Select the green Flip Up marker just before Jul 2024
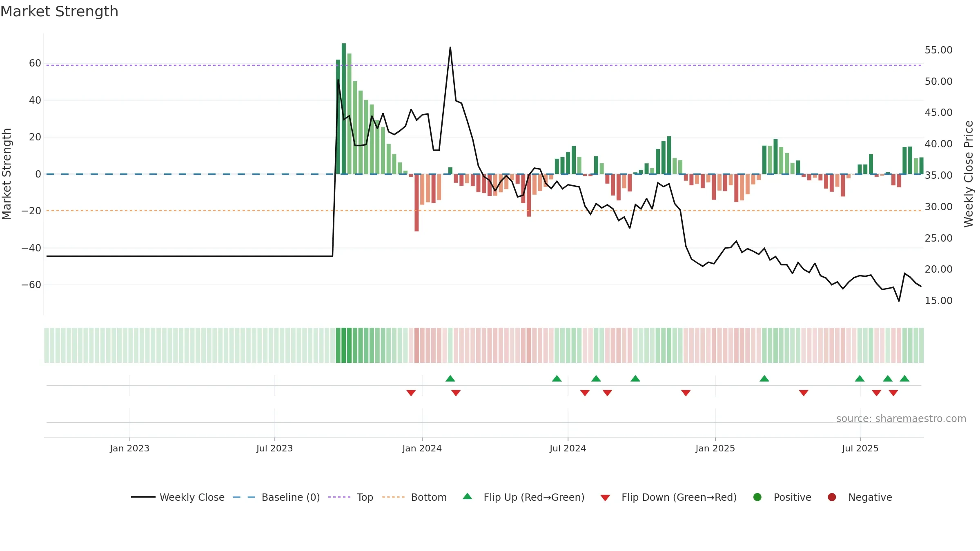 tap(557, 378)
